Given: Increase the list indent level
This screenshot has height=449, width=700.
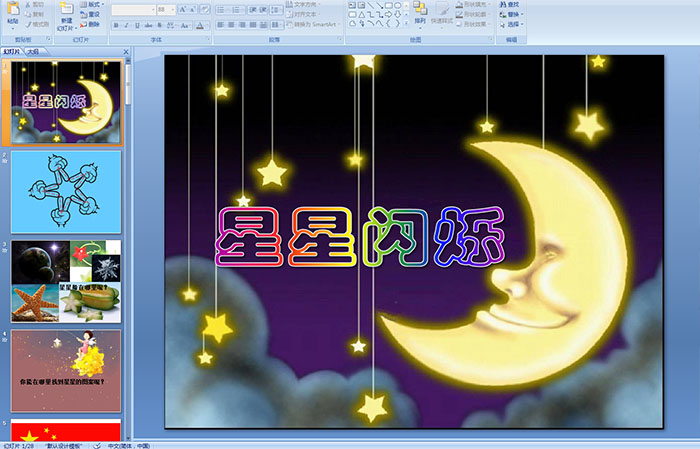Looking at the screenshot, I should coord(263,10).
